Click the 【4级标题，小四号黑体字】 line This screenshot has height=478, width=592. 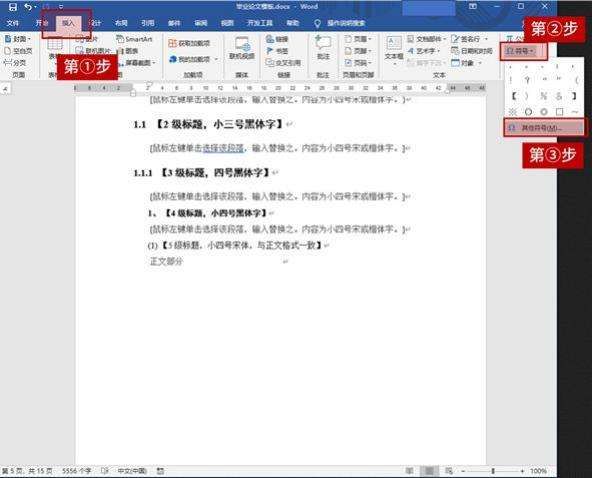point(216,213)
